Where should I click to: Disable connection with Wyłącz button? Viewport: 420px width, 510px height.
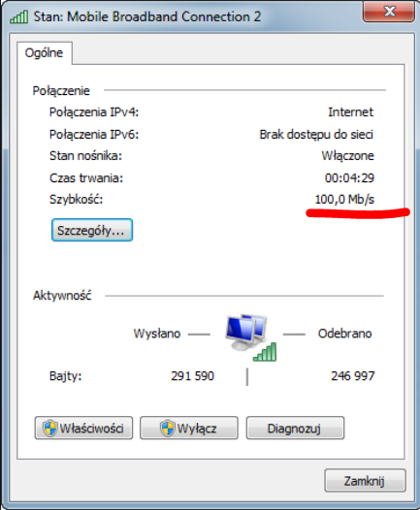pos(189,428)
